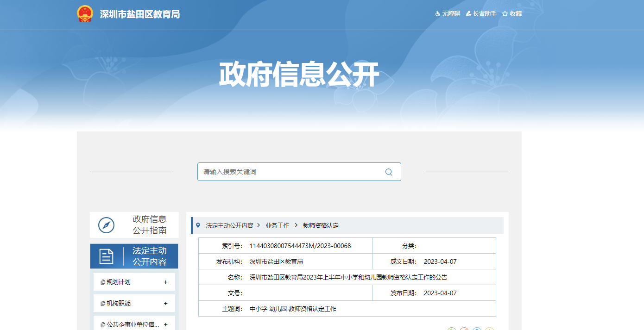
Task: Open the 政府信息公开指南 panel
Action: 149,224
